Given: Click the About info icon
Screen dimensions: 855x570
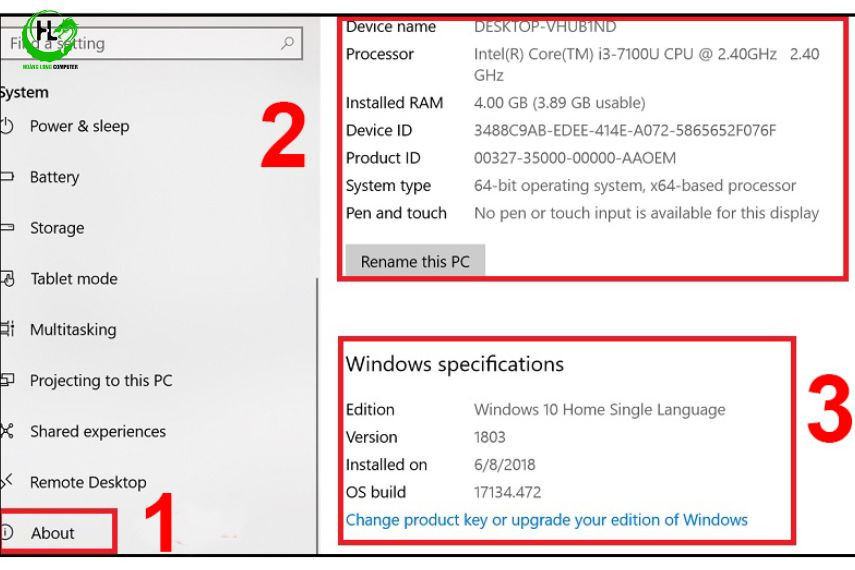Looking at the screenshot, I should coord(7,532).
